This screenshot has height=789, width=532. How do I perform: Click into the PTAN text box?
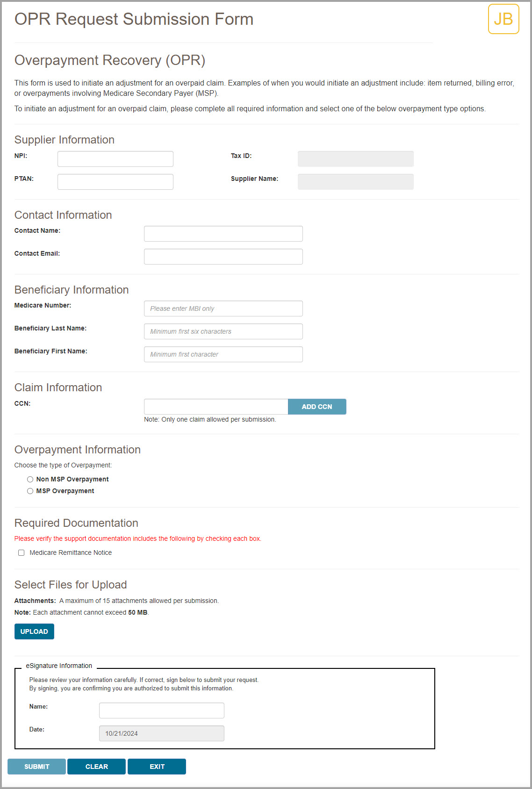pyautogui.click(x=115, y=182)
